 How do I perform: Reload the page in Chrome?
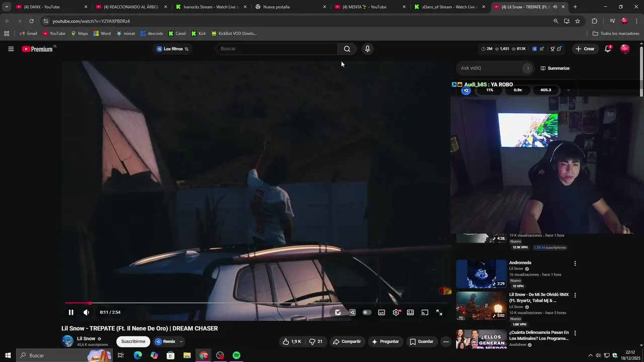point(31,21)
